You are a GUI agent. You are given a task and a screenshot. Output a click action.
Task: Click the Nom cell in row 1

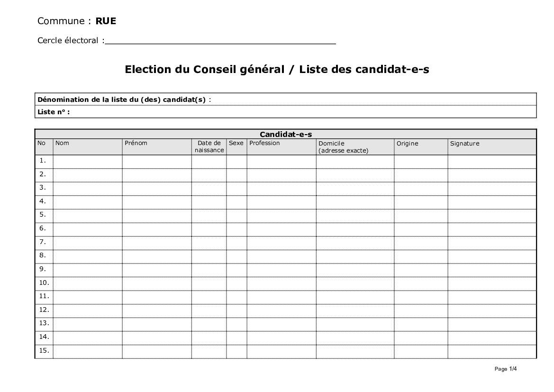tap(88, 162)
